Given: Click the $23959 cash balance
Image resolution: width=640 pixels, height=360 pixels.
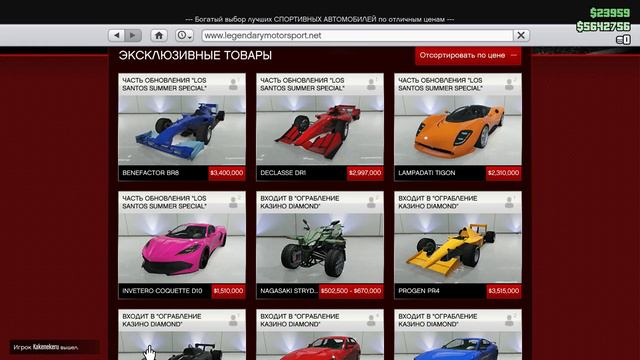Looking at the screenshot, I should pyautogui.click(x=610, y=13).
